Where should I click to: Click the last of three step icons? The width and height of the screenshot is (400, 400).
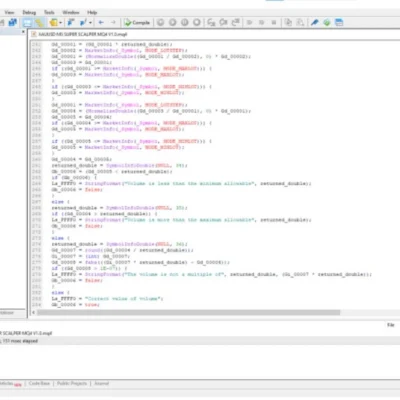235,22
